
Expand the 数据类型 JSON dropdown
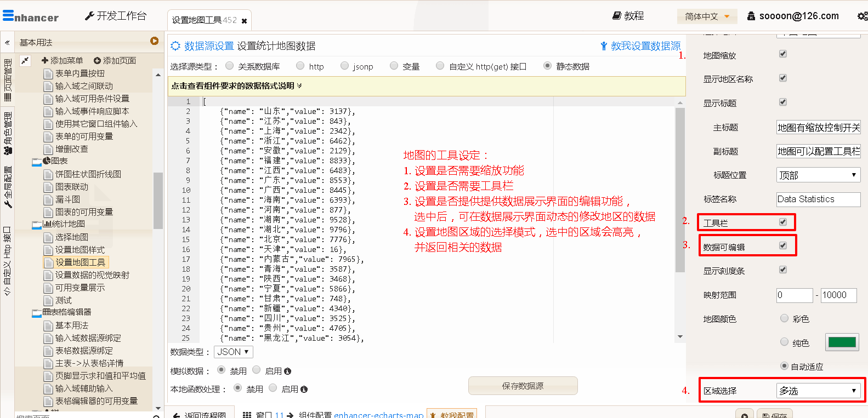tap(232, 352)
